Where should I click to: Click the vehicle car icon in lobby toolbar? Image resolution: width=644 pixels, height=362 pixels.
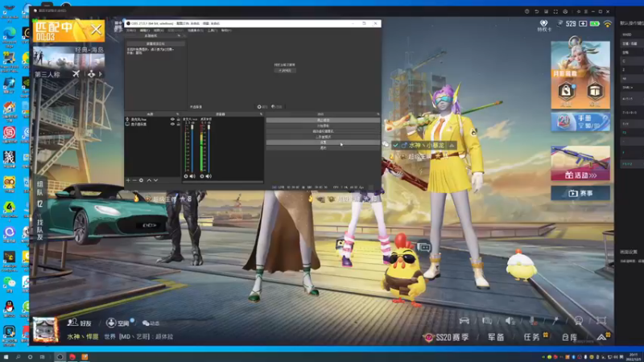(464, 320)
